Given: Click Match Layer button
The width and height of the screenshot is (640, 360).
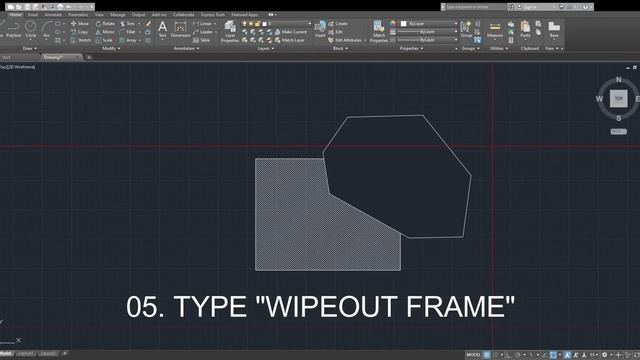Looking at the screenshot, I should 290,40.
